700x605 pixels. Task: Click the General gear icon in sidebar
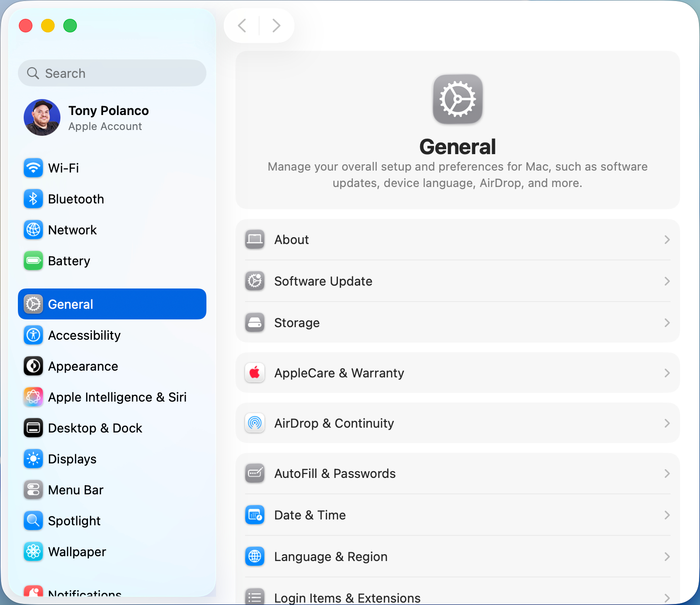[x=33, y=304]
